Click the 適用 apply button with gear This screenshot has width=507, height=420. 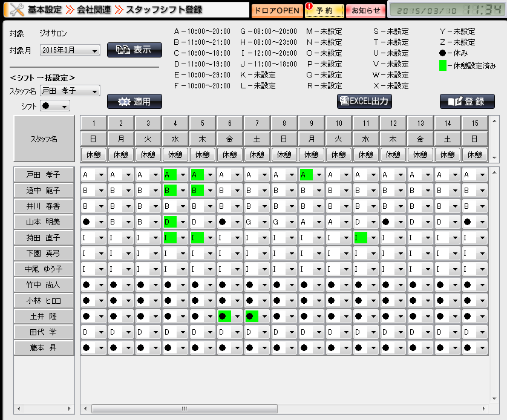[134, 101]
